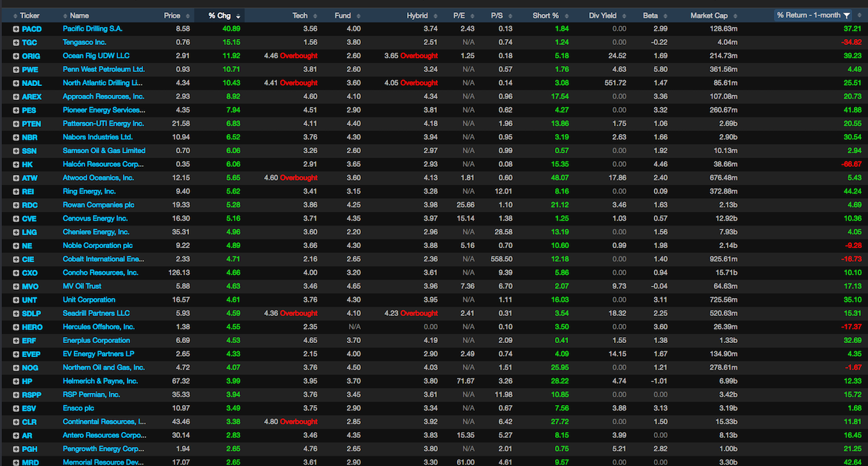
Task: Open the SSN ticker link
Action: coord(29,151)
